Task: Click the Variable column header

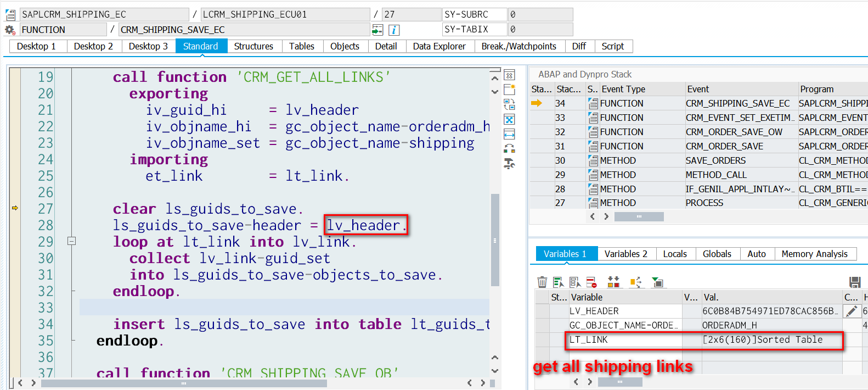Action: coord(625,297)
